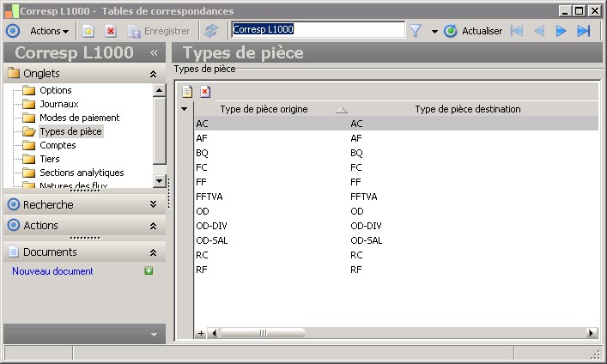This screenshot has width=607, height=364.
Task: Go to the previous record
Action: (x=539, y=31)
